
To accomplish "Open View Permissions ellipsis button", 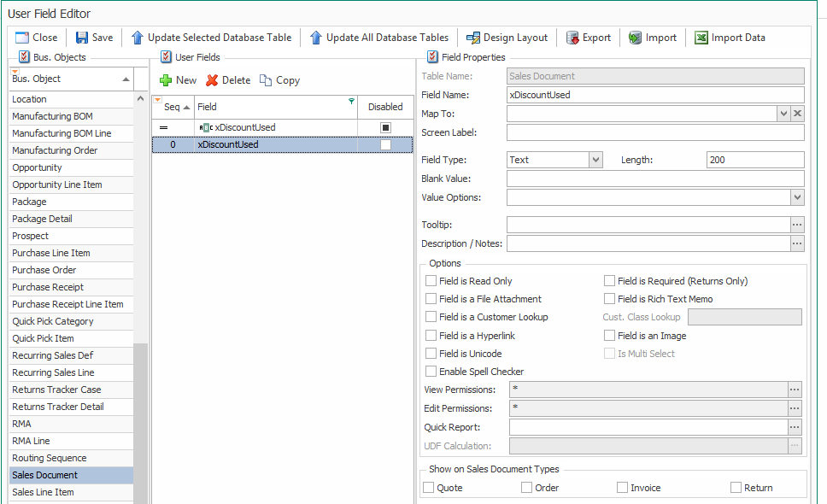I will pyautogui.click(x=795, y=390).
